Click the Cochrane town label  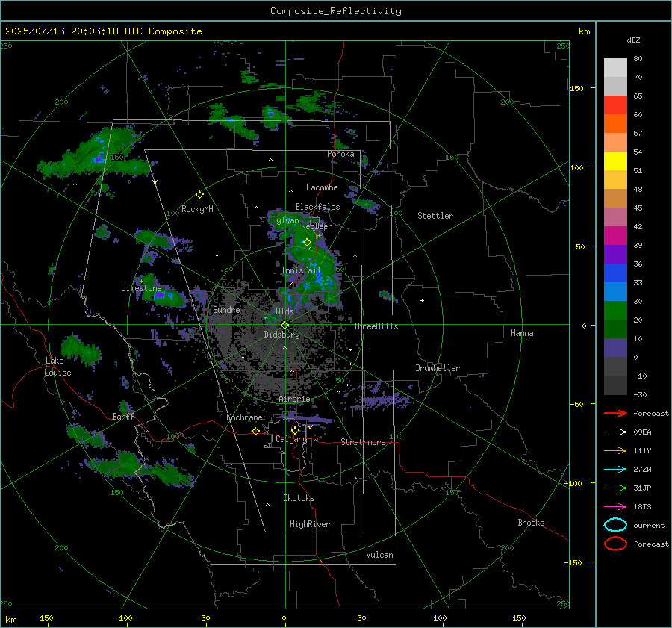pos(244,417)
